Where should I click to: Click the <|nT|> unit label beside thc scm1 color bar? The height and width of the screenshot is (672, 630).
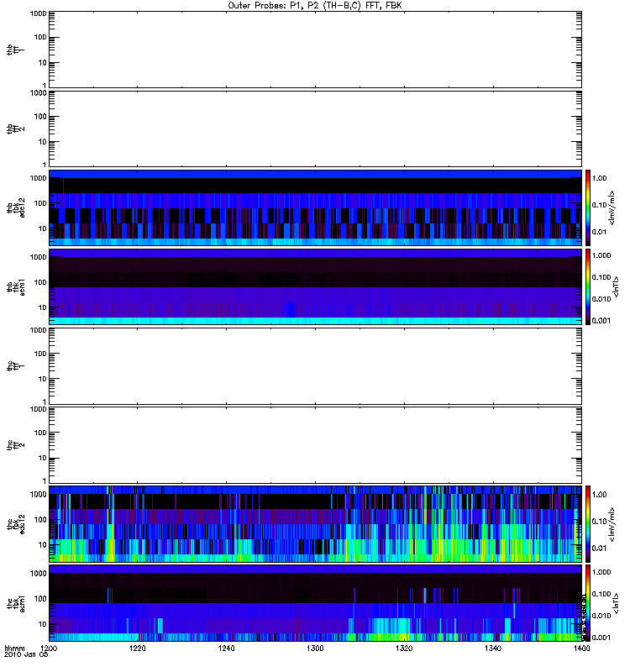click(617, 603)
